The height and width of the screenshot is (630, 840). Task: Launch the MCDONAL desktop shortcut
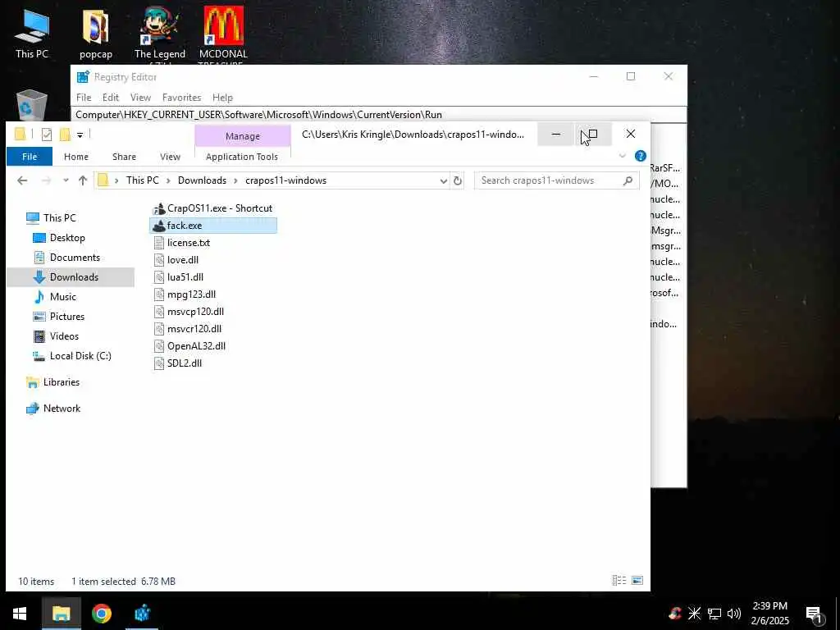click(x=223, y=33)
